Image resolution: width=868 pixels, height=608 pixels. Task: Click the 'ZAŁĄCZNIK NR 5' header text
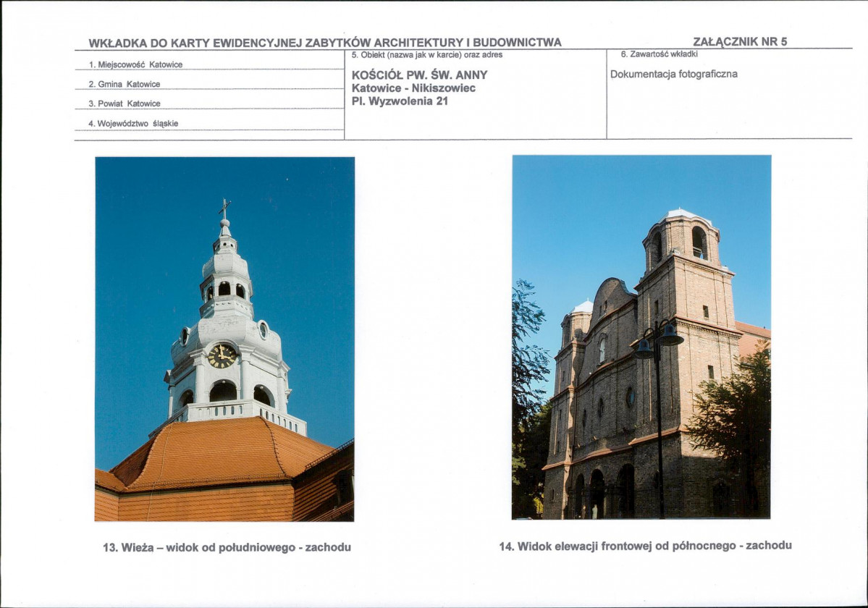coord(739,42)
